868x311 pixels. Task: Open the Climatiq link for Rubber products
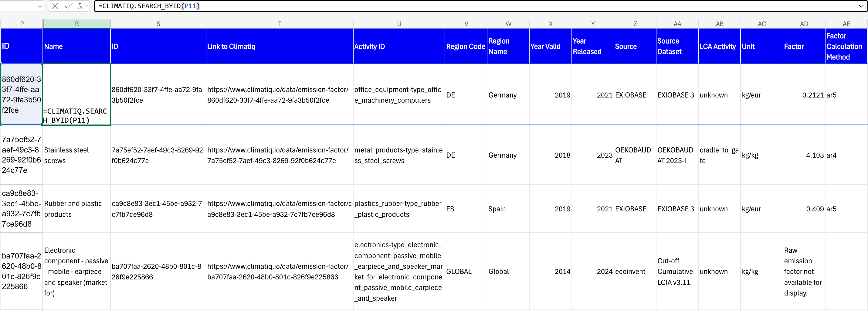coord(279,209)
